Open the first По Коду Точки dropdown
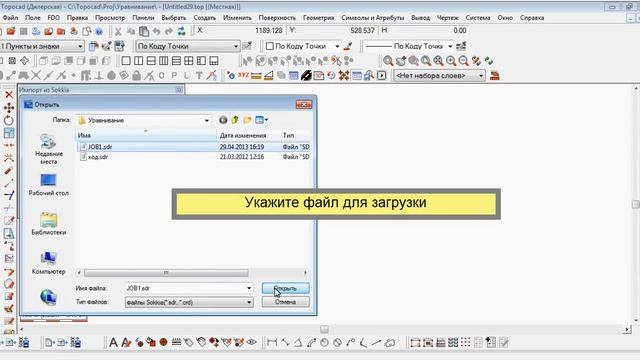The image size is (640, 360). pyautogui.click(x=236, y=46)
